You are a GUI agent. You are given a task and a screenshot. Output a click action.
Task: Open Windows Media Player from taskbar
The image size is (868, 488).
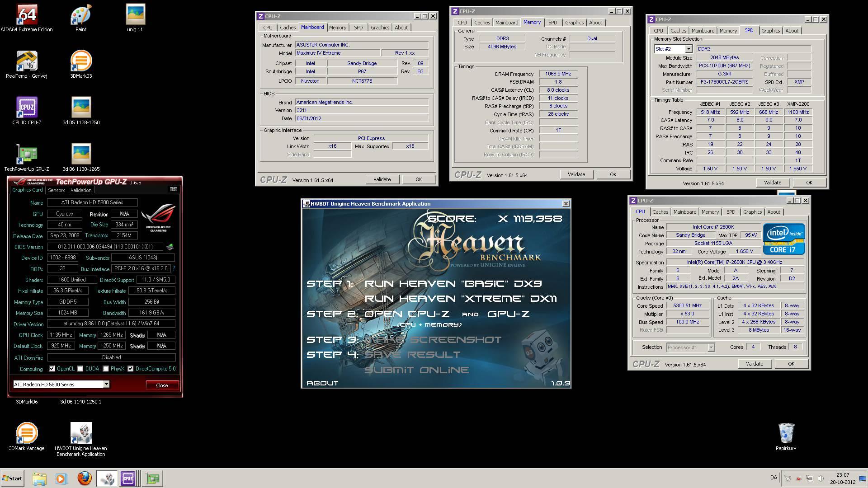coord(61,479)
